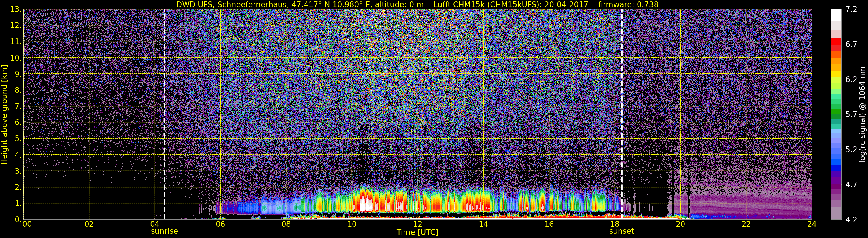Viewport: 868px width, 238px height.
Task: Click the time axis tick label 02
Action: pos(89,224)
